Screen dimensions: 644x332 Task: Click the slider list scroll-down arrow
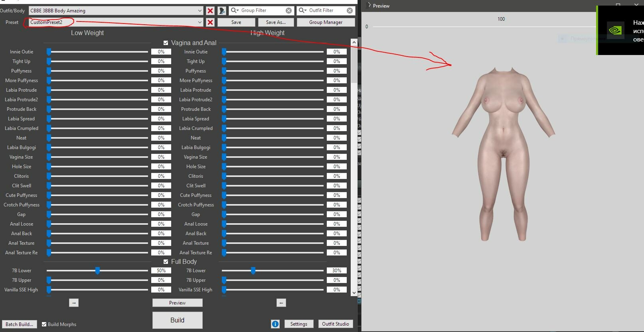[x=354, y=293]
